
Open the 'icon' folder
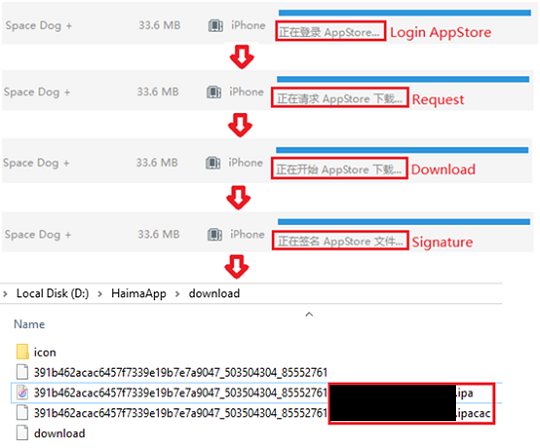click(45, 352)
